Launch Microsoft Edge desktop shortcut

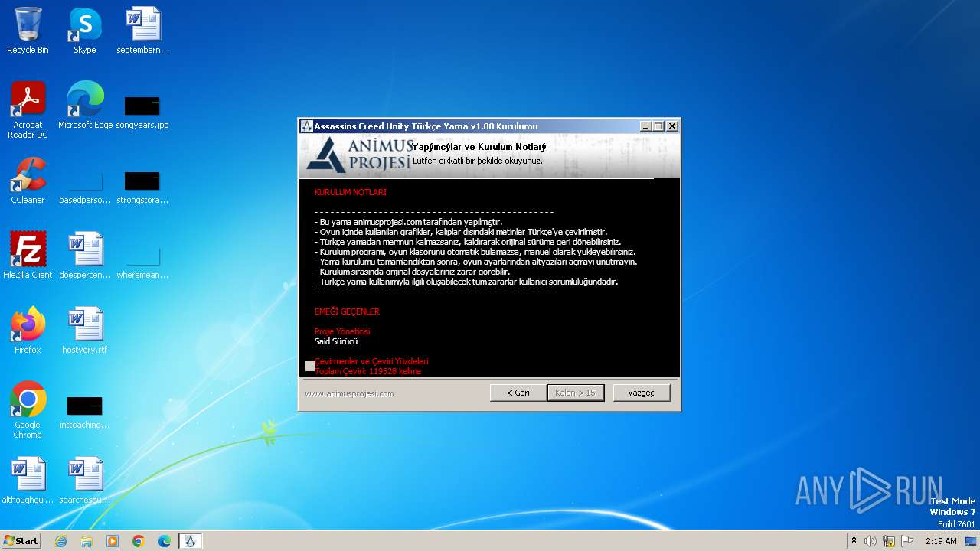(85, 106)
